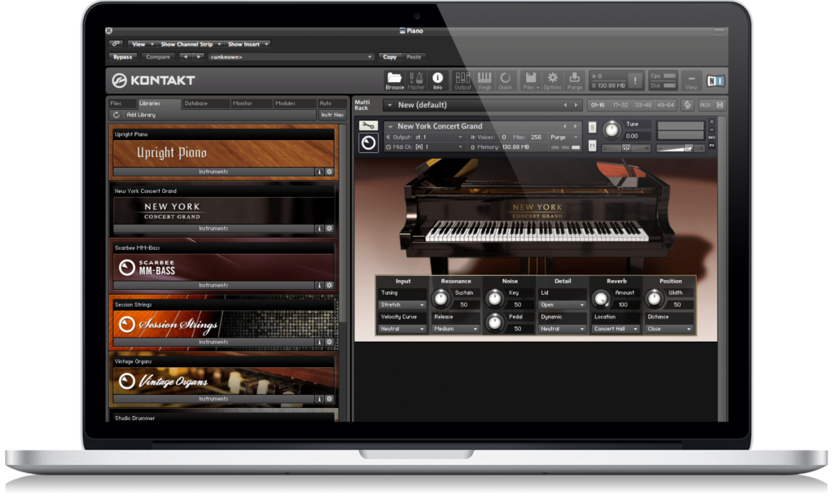Click the KSP rack multi-script icon
Screen dimensions: 833x504
[687, 105]
